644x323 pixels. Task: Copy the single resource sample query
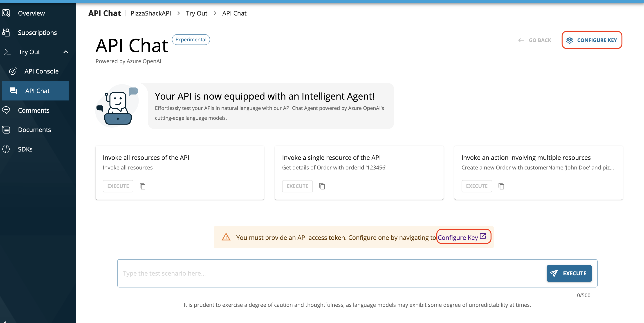point(322,186)
